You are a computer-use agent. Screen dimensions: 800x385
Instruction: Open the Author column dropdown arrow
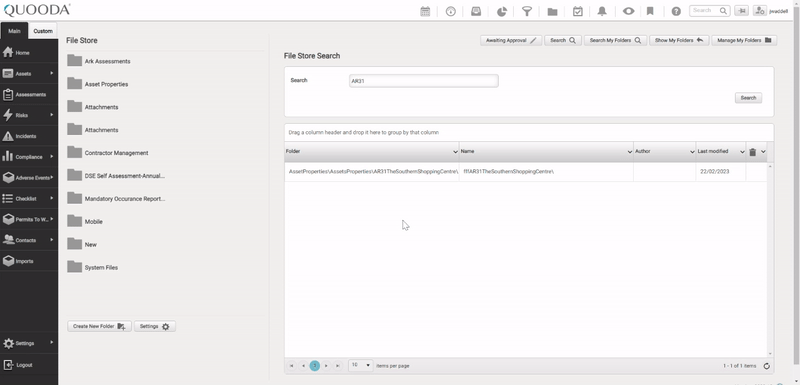point(692,152)
